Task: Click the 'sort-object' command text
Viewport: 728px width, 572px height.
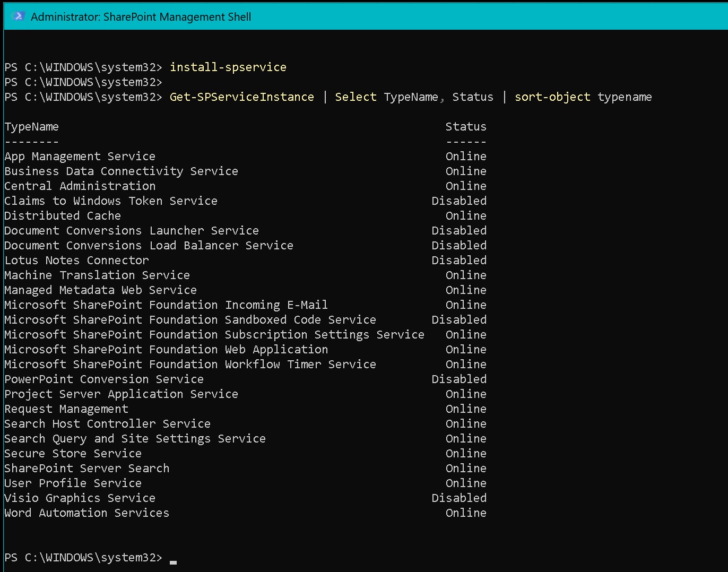Action: pos(552,97)
